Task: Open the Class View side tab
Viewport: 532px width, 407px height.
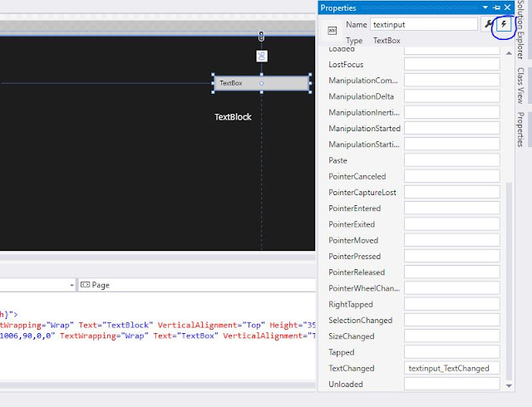Action: tap(520, 86)
